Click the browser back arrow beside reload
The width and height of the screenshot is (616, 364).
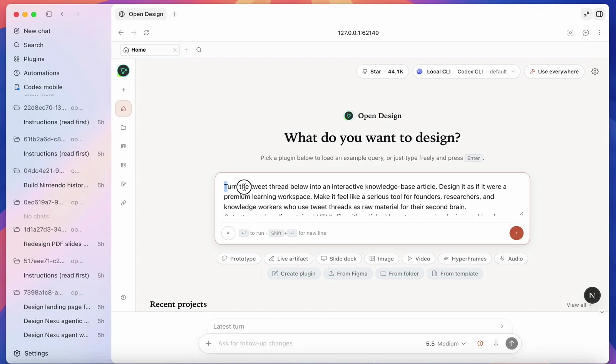tap(121, 33)
